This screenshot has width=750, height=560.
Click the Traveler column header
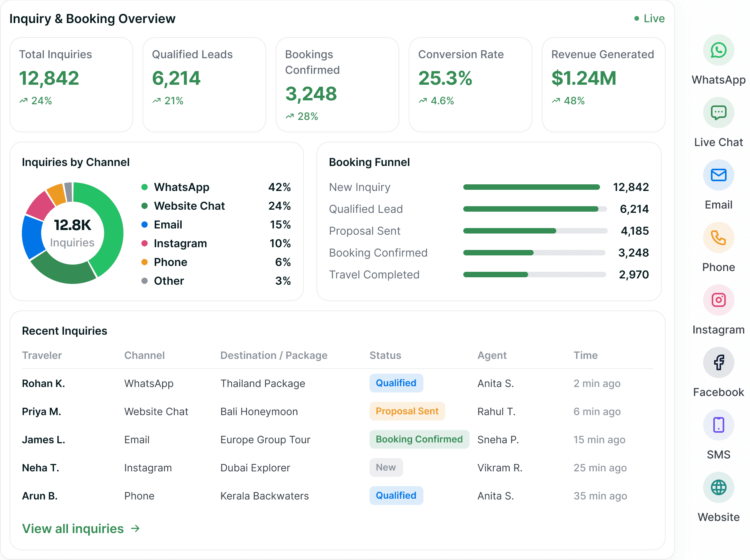(42, 355)
